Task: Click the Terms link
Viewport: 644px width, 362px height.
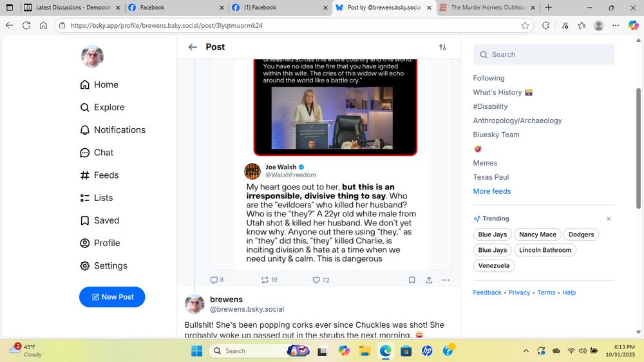Action: click(546, 292)
